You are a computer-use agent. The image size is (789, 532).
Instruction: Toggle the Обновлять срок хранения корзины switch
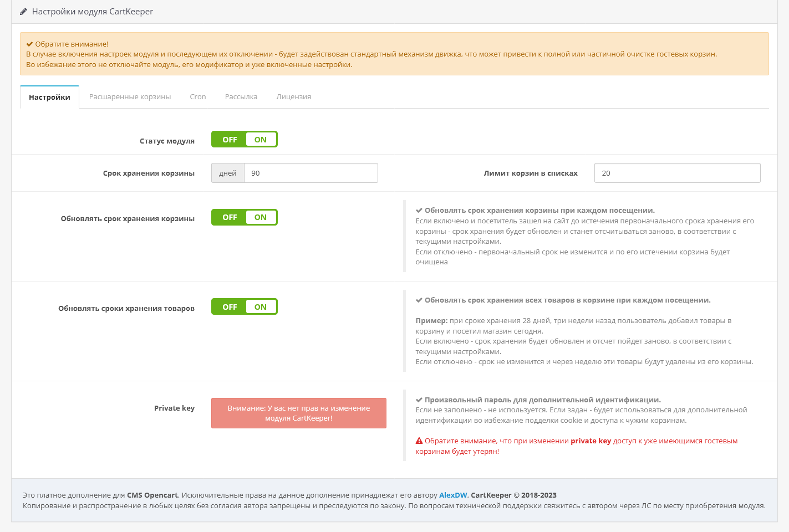pos(245,217)
